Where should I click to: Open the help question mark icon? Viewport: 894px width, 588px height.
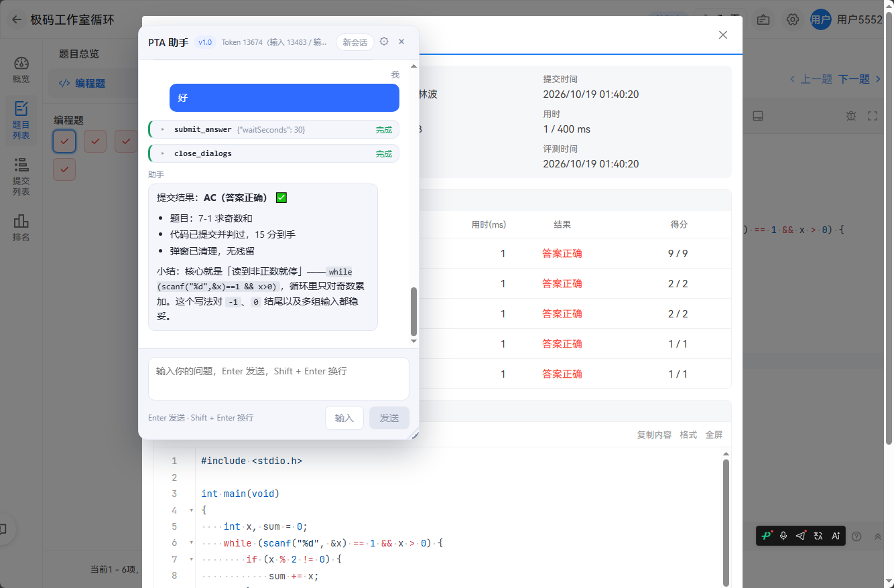856,536
